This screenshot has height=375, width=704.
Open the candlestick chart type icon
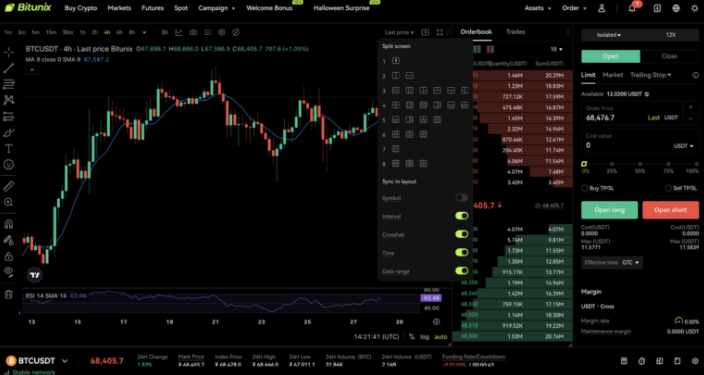click(x=165, y=32)
